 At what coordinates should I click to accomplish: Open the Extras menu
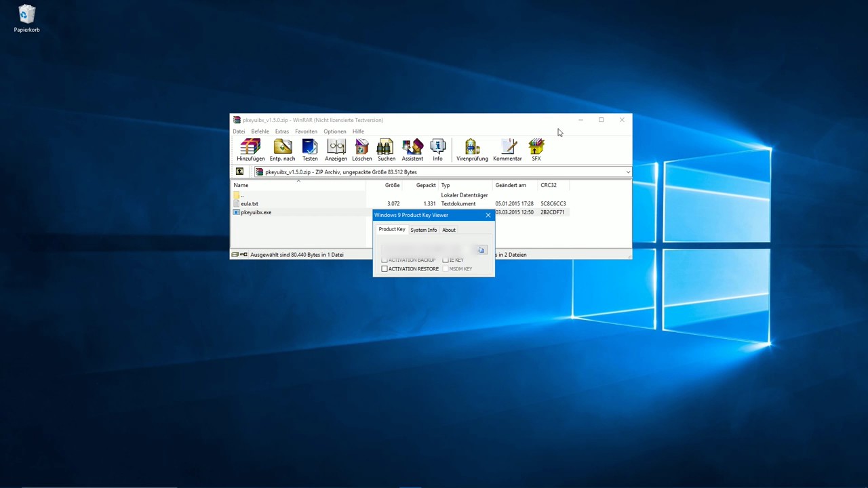[282, 131]
